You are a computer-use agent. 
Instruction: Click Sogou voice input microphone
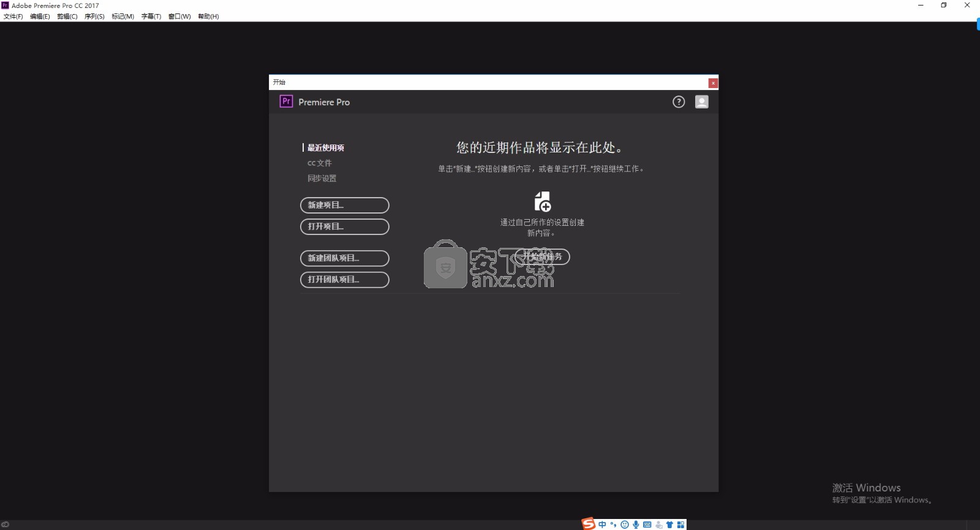tap(636, 524)
